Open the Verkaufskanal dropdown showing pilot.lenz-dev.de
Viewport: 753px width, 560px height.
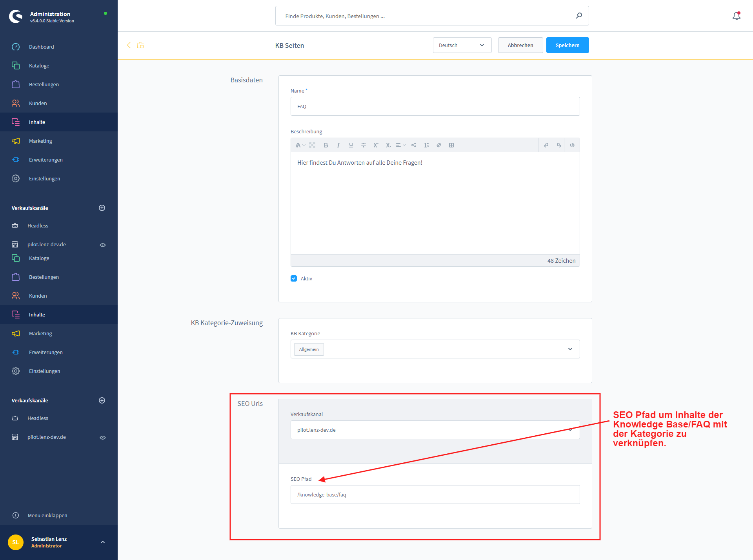(435, 430)
